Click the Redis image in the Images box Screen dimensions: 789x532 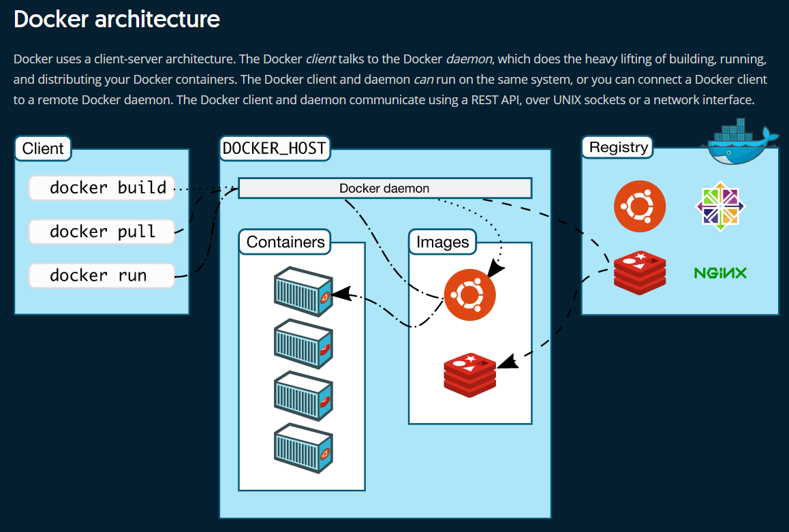pos(469,374)
